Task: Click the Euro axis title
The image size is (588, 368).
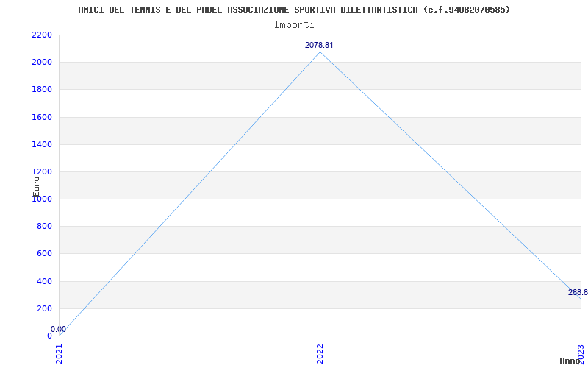Action: coord(36,186)
